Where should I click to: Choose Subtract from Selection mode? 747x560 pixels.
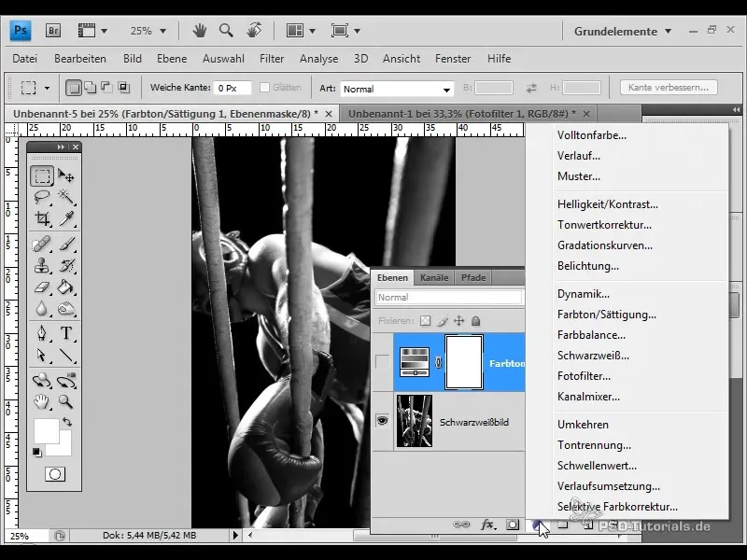106,88
